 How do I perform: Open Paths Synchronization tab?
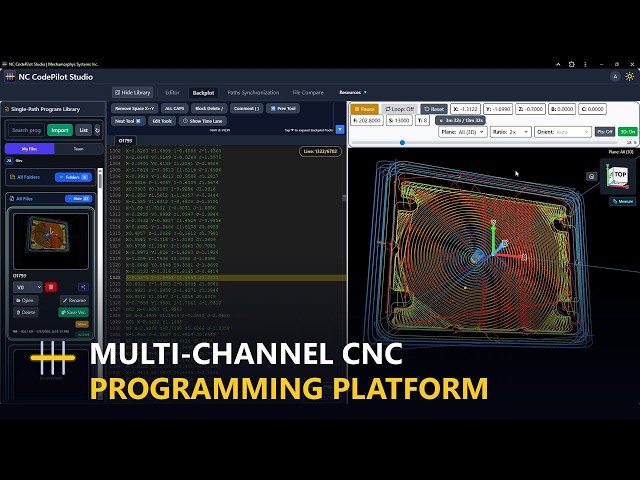tap(253, 93)
